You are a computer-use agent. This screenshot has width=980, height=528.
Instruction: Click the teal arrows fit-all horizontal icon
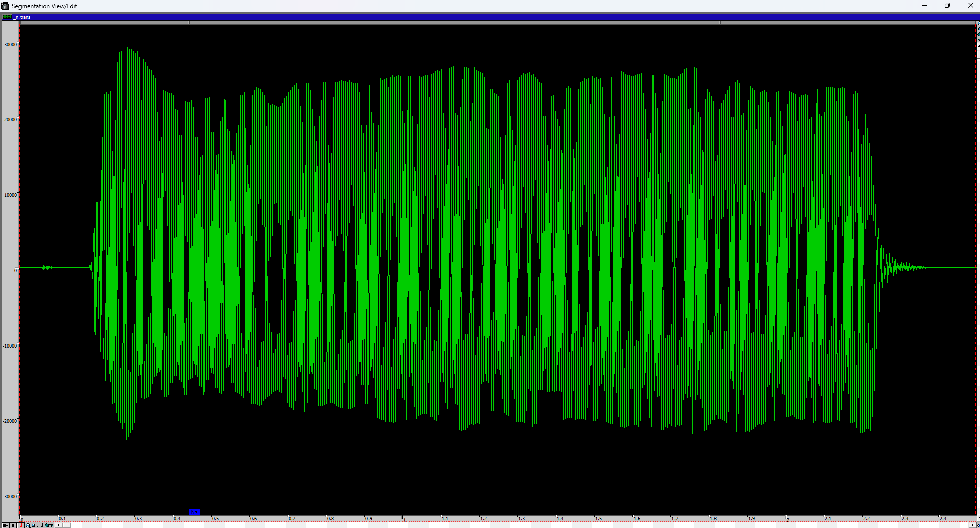49,525
